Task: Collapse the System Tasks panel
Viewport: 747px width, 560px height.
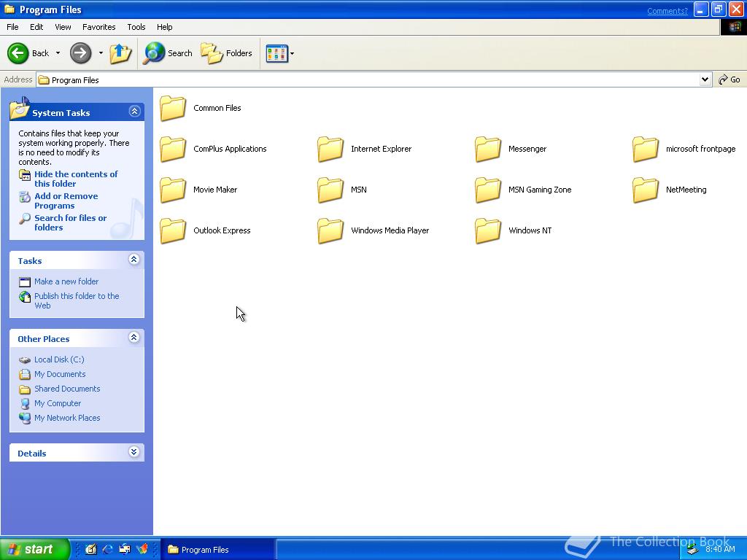Action: (134, 112)
